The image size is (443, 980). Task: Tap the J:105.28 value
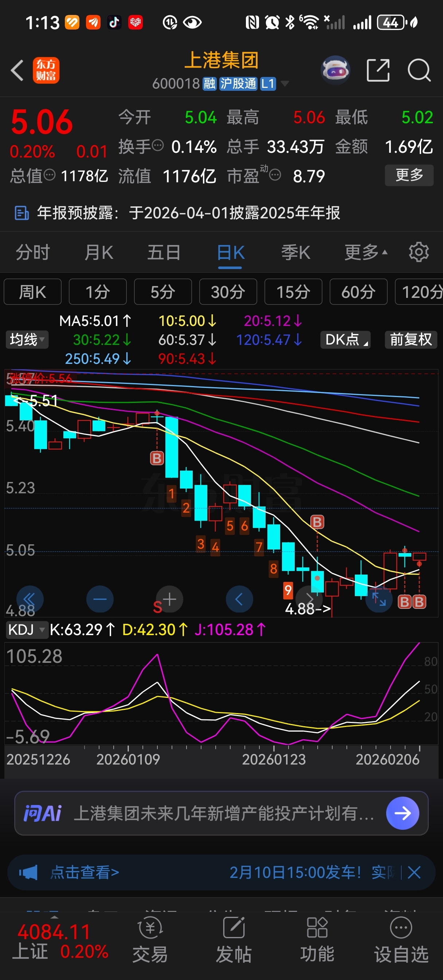(x=231, y=630)
